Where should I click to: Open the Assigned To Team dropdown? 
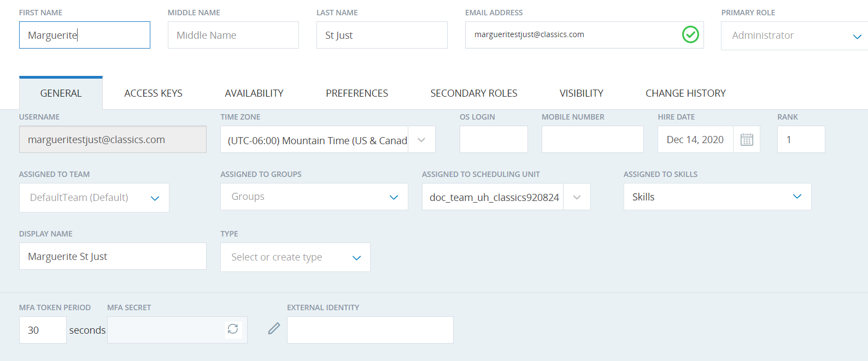[x=94, y=198]
